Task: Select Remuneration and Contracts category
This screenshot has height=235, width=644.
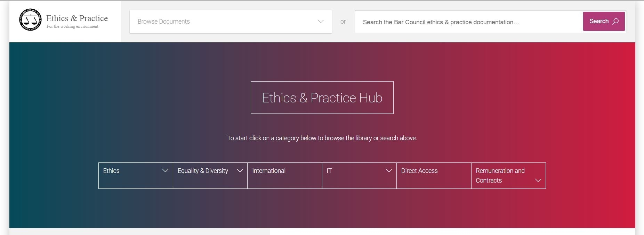Action: (x=508, y=176)
